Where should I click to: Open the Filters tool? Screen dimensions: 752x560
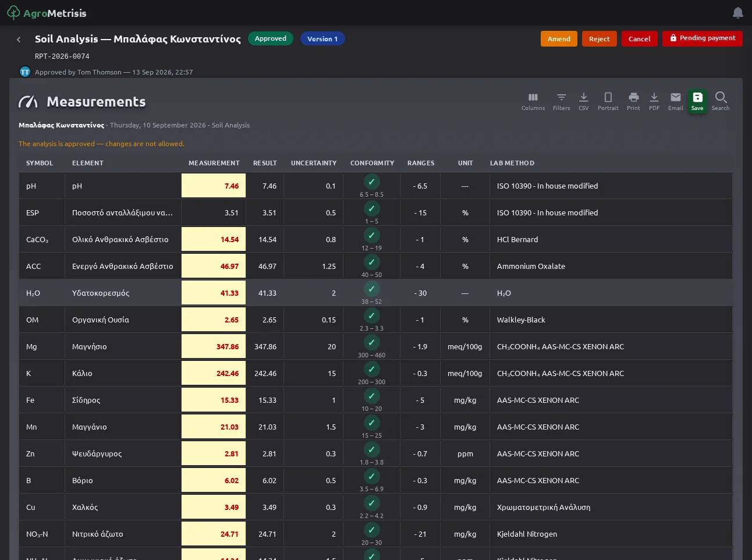(561, 101)
